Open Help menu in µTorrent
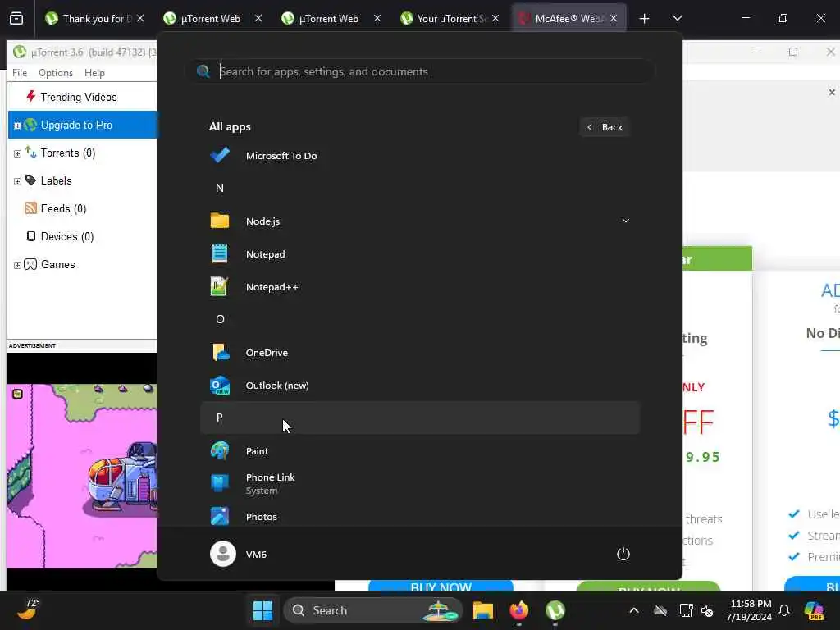This screenshot has width=840, height=630. point(94,73)
